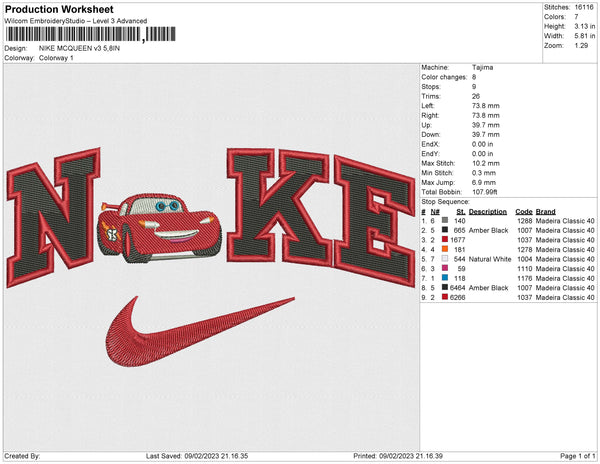Click the Created By footer label
The image size is (600, 464).
(x=22, y=456)
